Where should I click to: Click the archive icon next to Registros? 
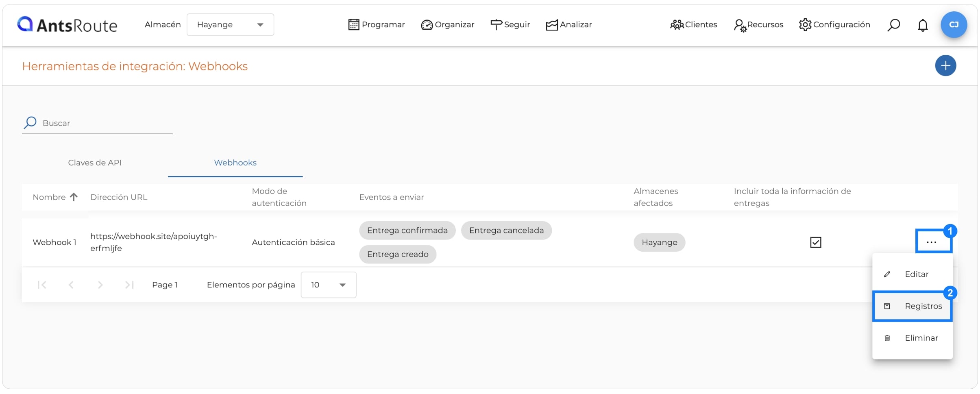tap(887, 306)
